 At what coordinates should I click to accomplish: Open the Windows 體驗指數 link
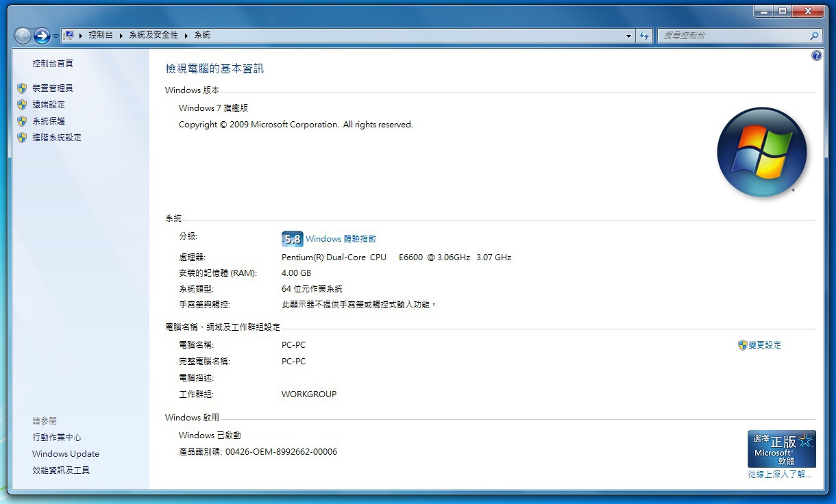tap(341, 239)
